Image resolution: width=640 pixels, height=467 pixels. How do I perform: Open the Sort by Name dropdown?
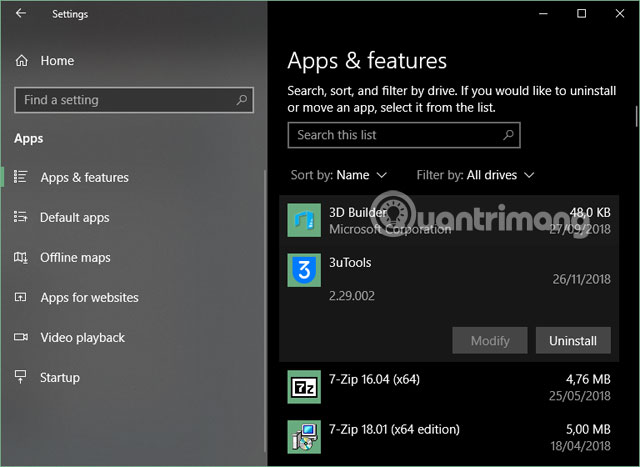[338, 175]
